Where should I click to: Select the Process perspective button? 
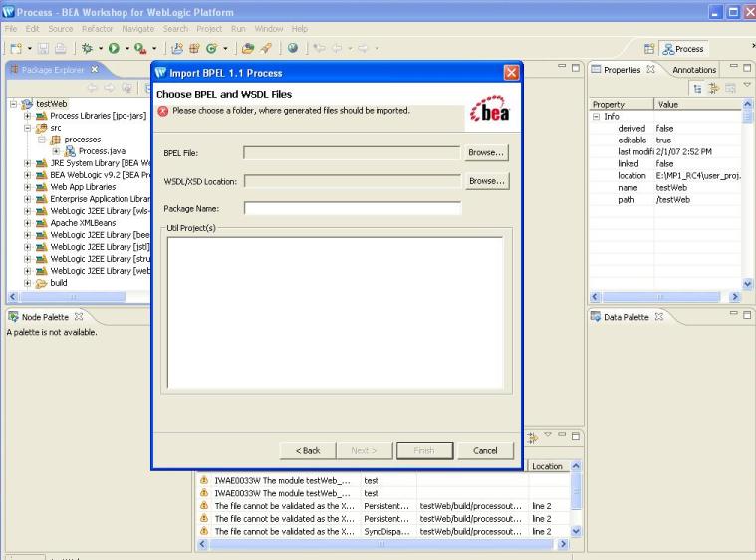[x=683, y=49]
